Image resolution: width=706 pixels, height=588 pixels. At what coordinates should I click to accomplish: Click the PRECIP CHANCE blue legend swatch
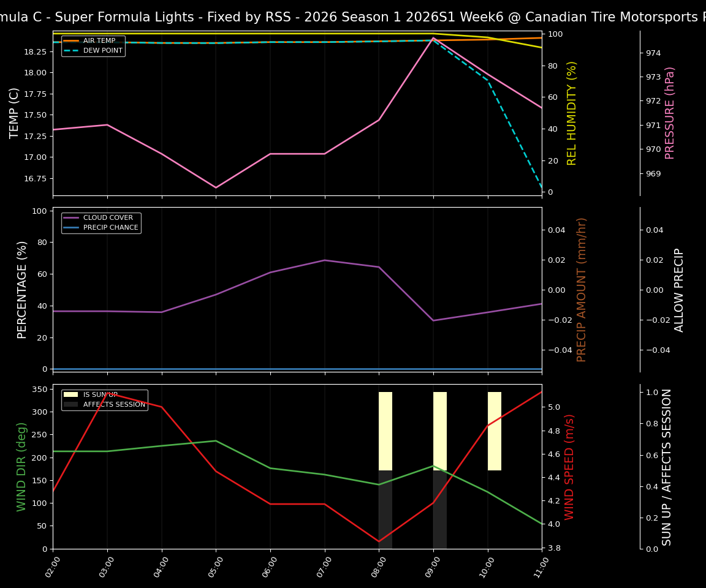click(x=72, y=227)
